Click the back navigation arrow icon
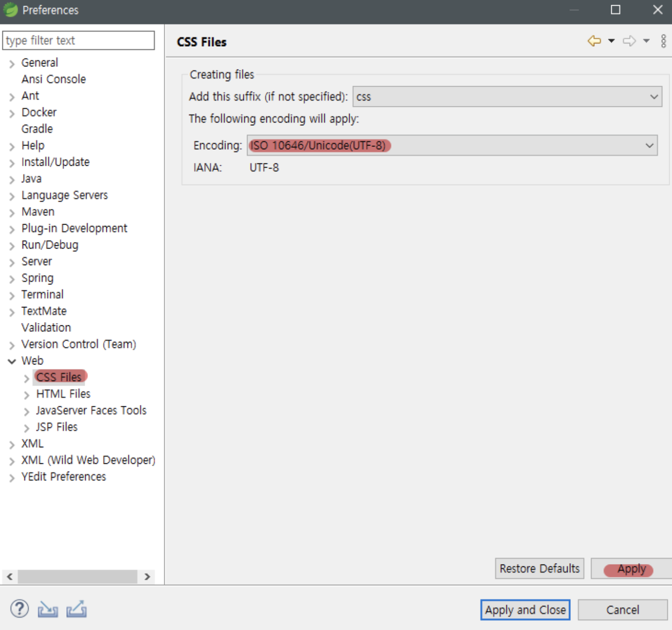Image resolution: width=672 pixels, height=630 pixels. coord(594,41)
